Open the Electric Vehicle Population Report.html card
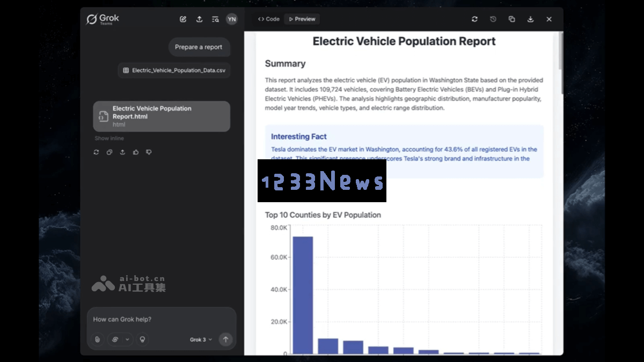 pyautogui.click(x=162, y=116)
